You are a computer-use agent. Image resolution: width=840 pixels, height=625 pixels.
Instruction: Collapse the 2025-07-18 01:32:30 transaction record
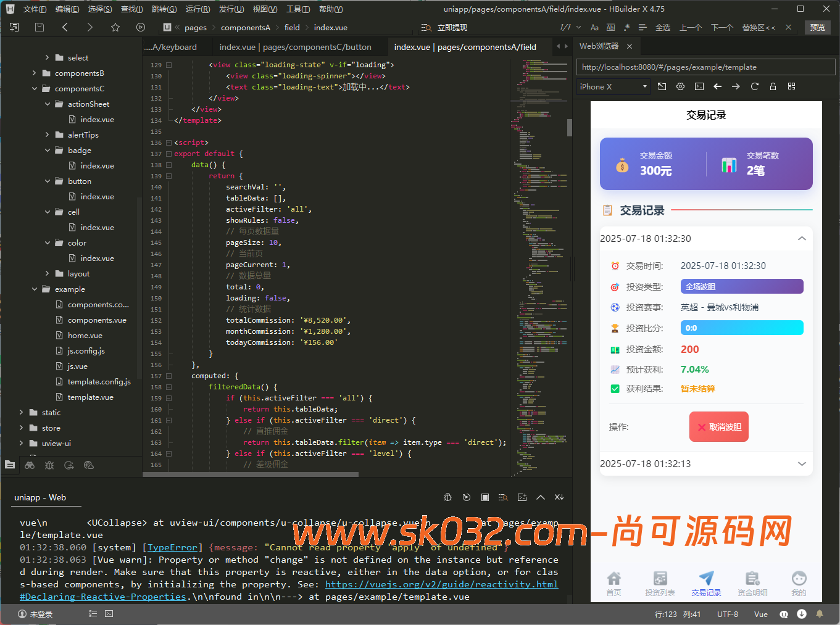pos(802,238)
